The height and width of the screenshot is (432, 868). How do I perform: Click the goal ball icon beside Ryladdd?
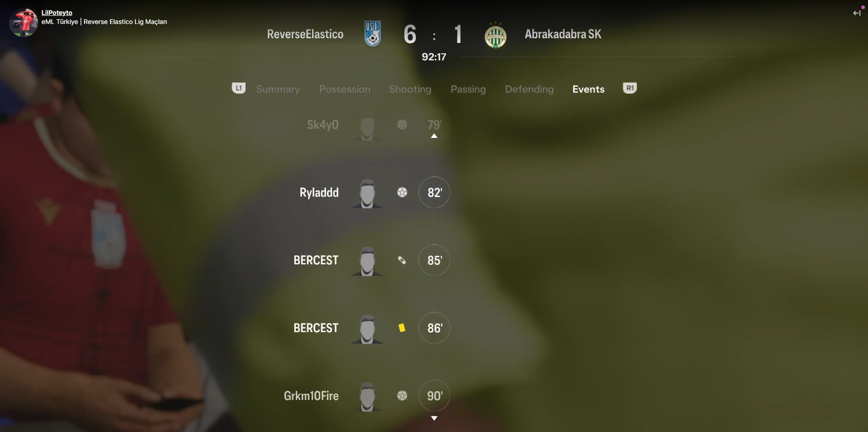(x=402, y=193)
